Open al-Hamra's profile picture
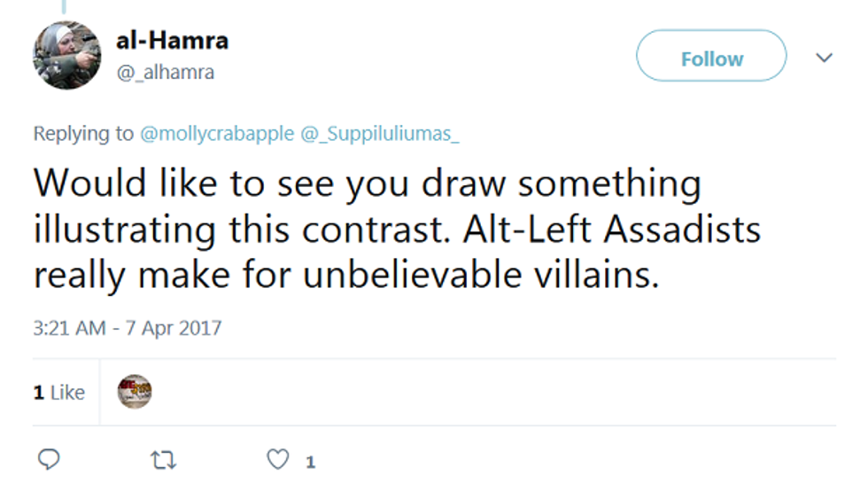Viewport: 868px width, 499px height. click(x=67, y=55)
